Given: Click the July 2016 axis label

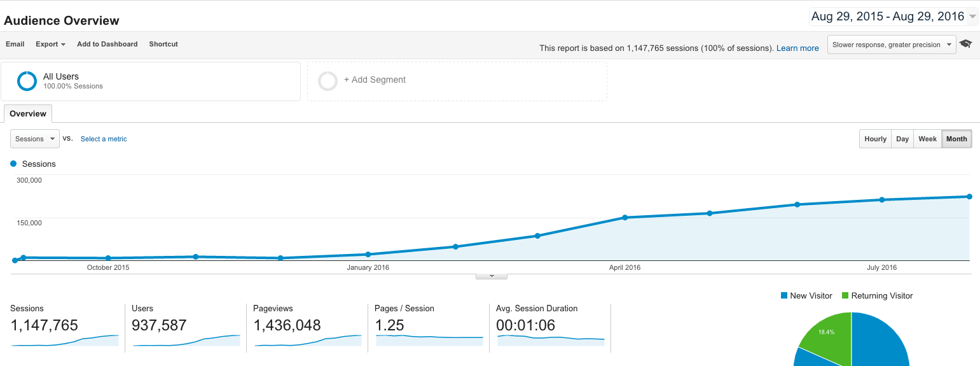Looking at the screenshot, I should (x=882, y=267).
